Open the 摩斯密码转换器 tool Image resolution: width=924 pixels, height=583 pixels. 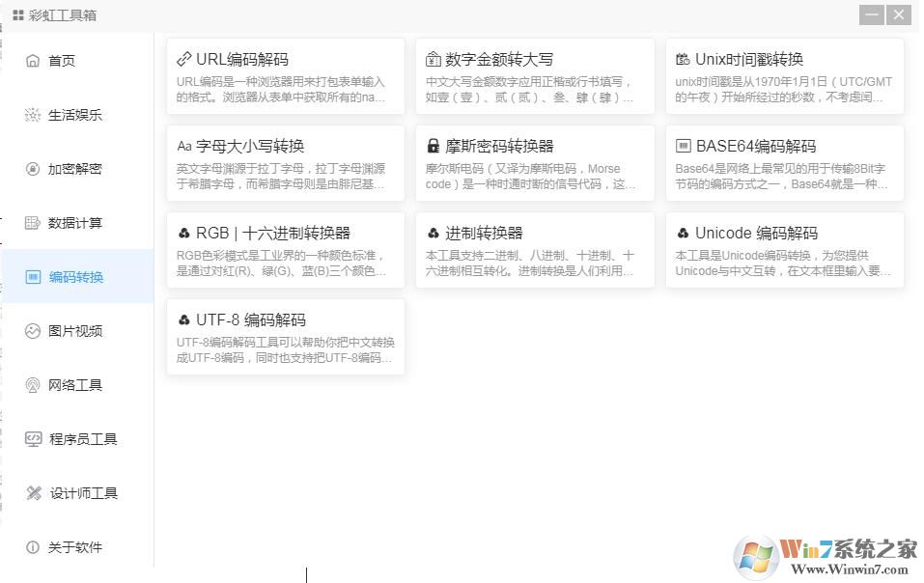pyautogui.click(x=534, y=162)
